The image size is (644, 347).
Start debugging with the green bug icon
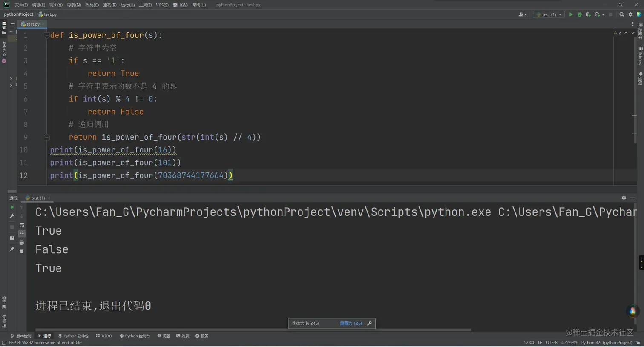click(579, 14)
